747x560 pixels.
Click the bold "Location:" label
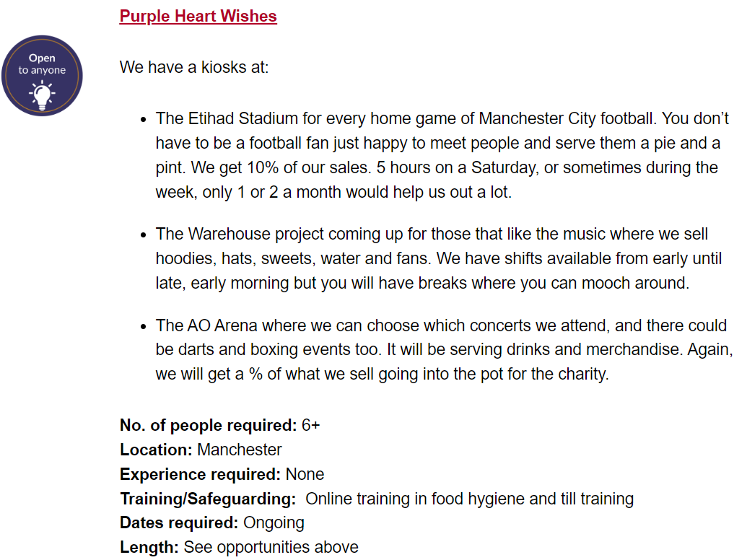click(x=157, y=450)
